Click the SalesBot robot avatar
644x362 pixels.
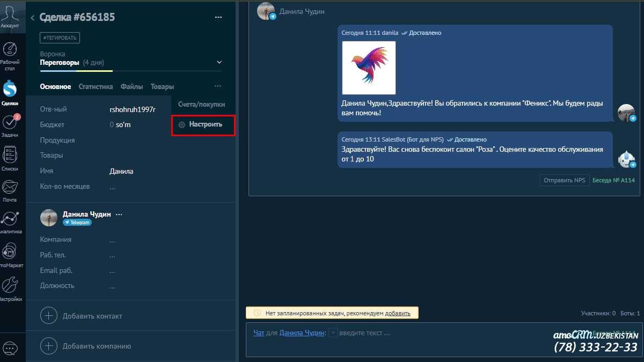(627, 159)
